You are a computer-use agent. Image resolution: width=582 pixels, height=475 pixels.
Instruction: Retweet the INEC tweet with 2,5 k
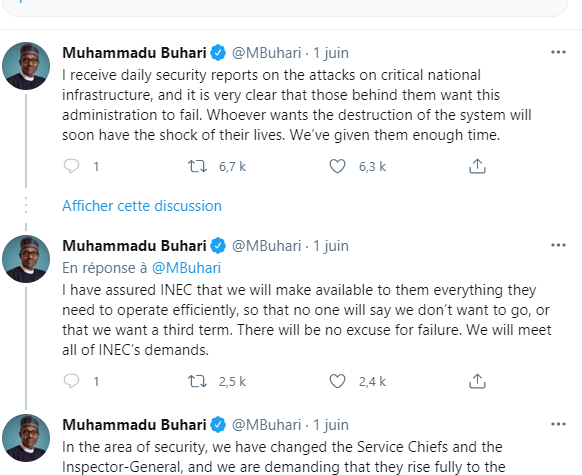point(197,381)
